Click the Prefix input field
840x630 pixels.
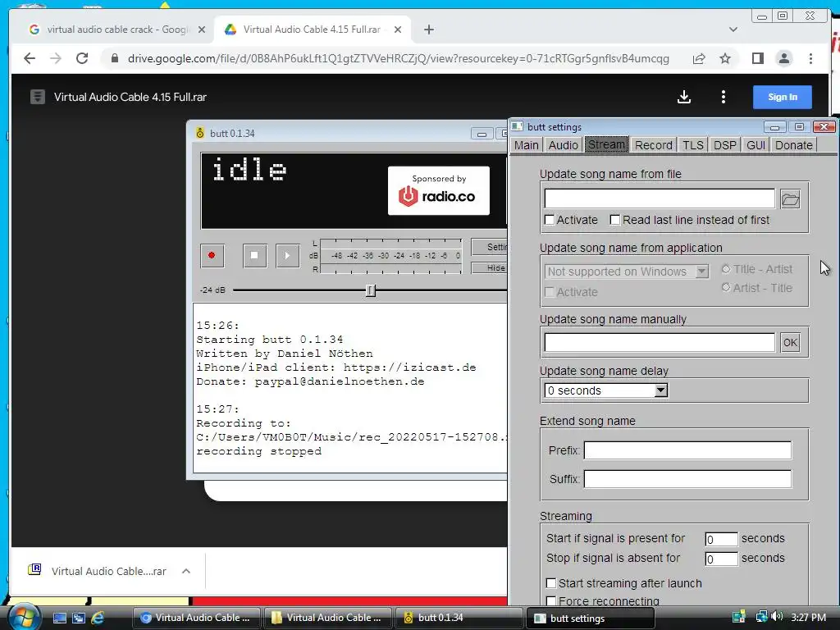tap(687, 450)
